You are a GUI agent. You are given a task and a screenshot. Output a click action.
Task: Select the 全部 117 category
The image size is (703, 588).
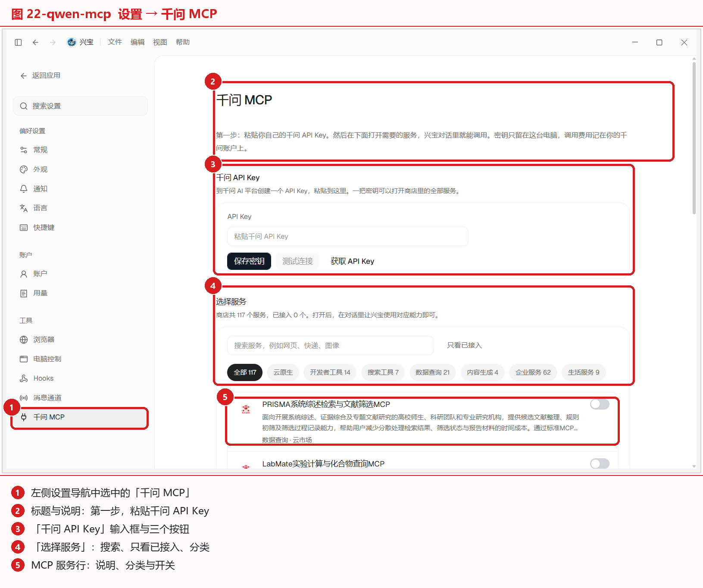coord(245,372)
